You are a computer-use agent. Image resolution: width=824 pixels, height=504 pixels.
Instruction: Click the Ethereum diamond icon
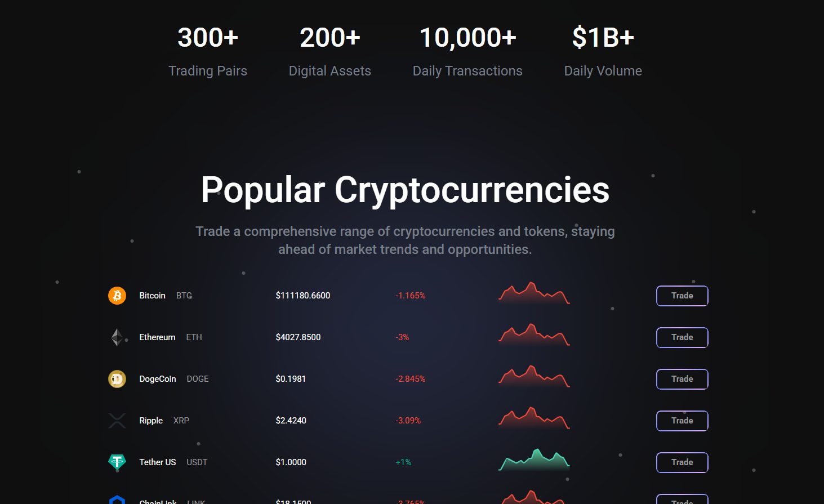(117, 337)
